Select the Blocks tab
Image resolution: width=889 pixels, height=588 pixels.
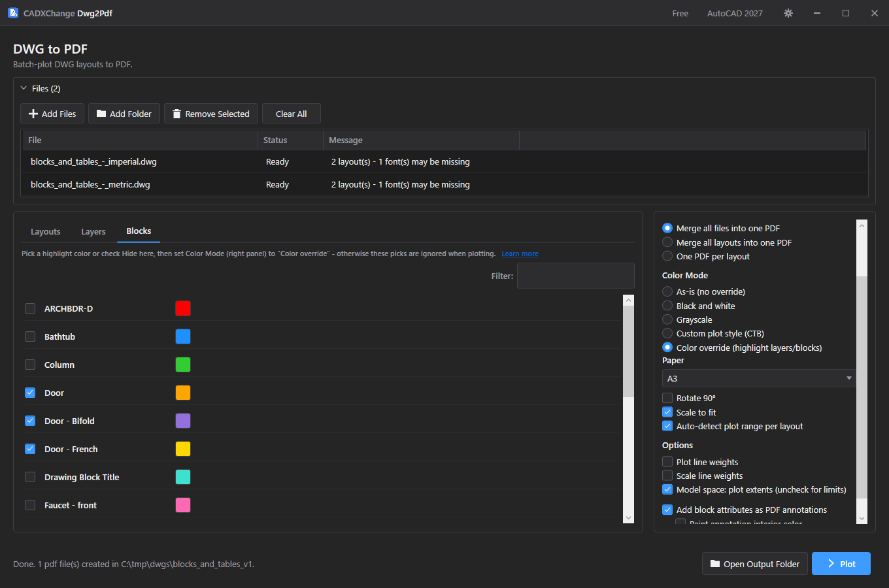click(139, 231)
